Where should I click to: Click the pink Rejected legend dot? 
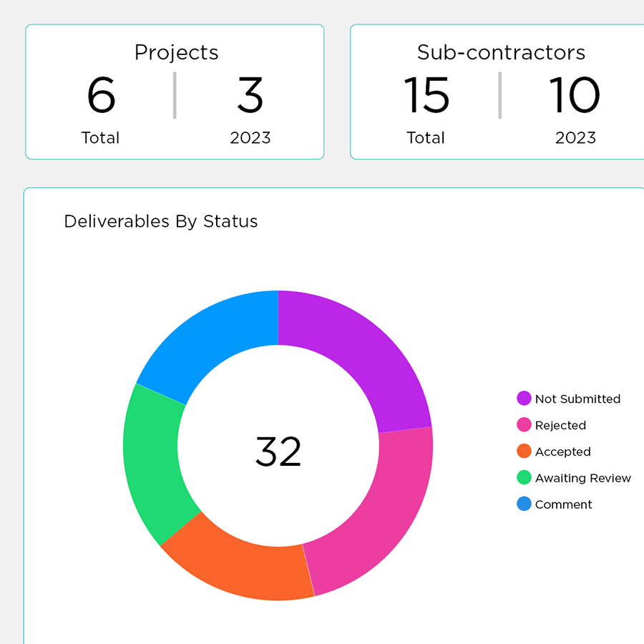pos(524,425)
